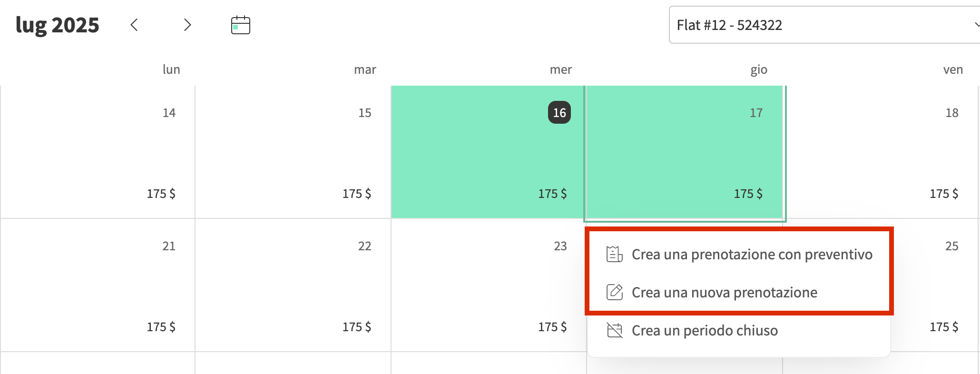
Task: Click the quote booking document icon
Action: pos(614,255)
